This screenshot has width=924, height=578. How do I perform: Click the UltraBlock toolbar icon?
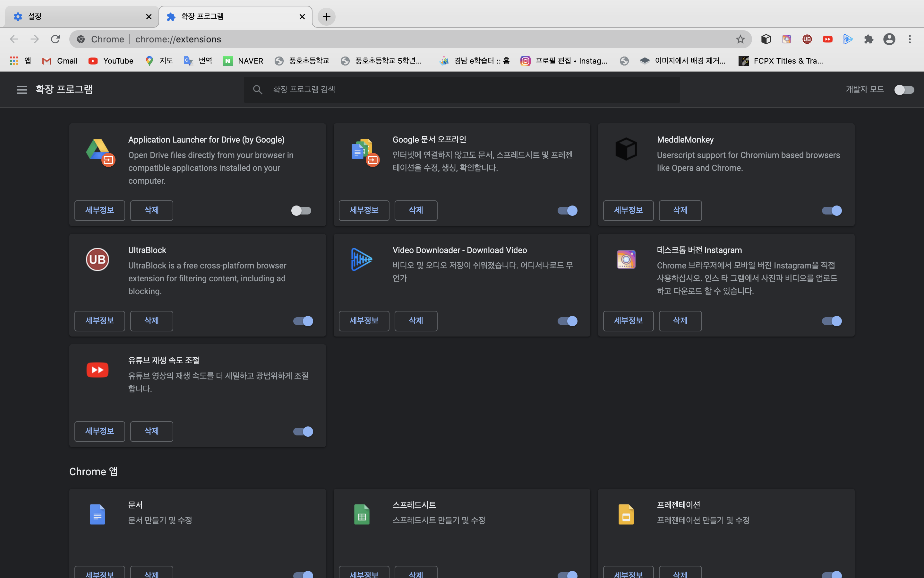807,39
